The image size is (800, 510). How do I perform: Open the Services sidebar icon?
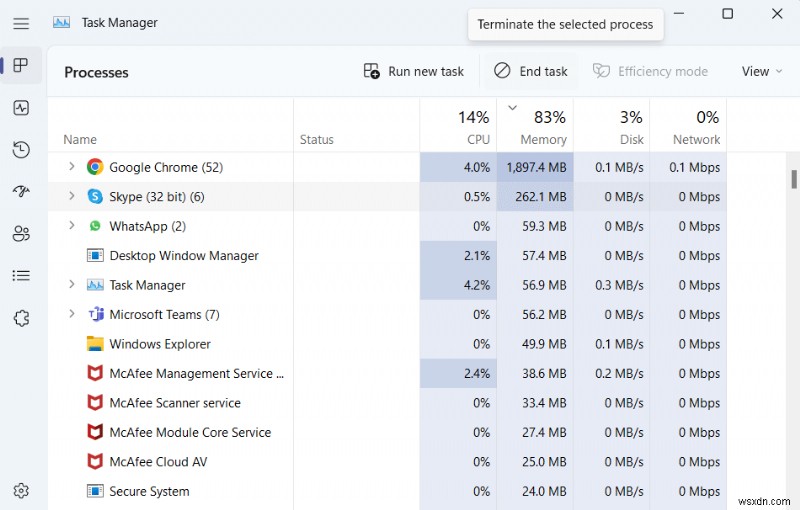tap(21, 318)
